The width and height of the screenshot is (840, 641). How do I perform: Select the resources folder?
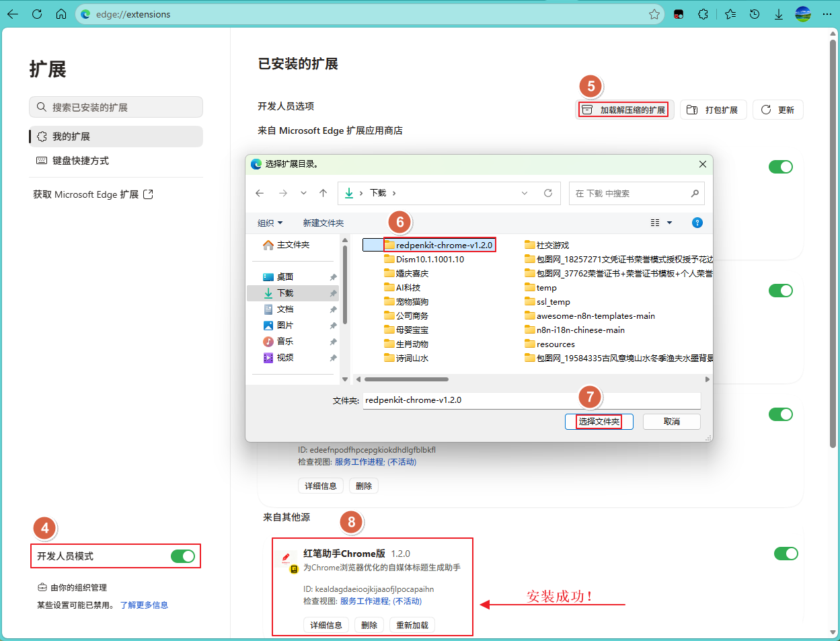pyautogui.click(x=550, y=344)
